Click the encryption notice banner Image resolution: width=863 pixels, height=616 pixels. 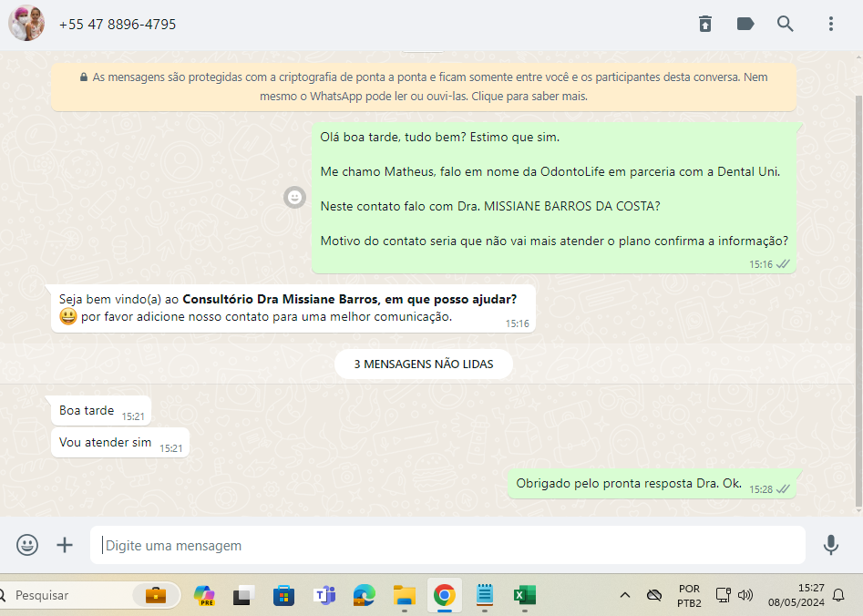tap(424, 87)
